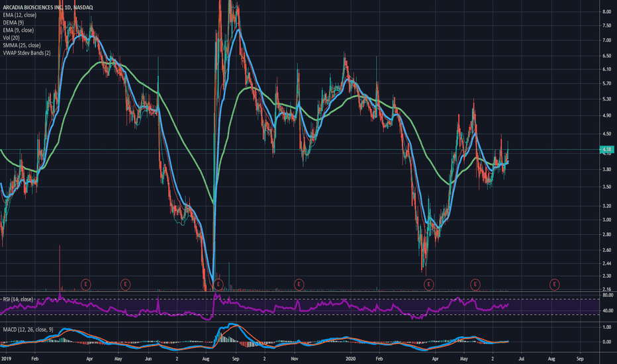Click the RSI 80.00 scale label
Image resolution: width=617 pixels, height=364 pixels.
608,295
